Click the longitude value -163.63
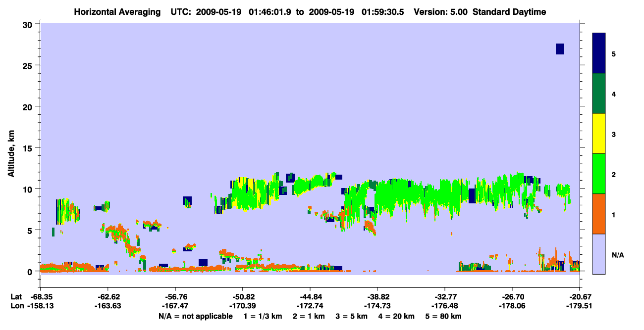This screenshot has height=330, width=644. click(x=107, y=306)
